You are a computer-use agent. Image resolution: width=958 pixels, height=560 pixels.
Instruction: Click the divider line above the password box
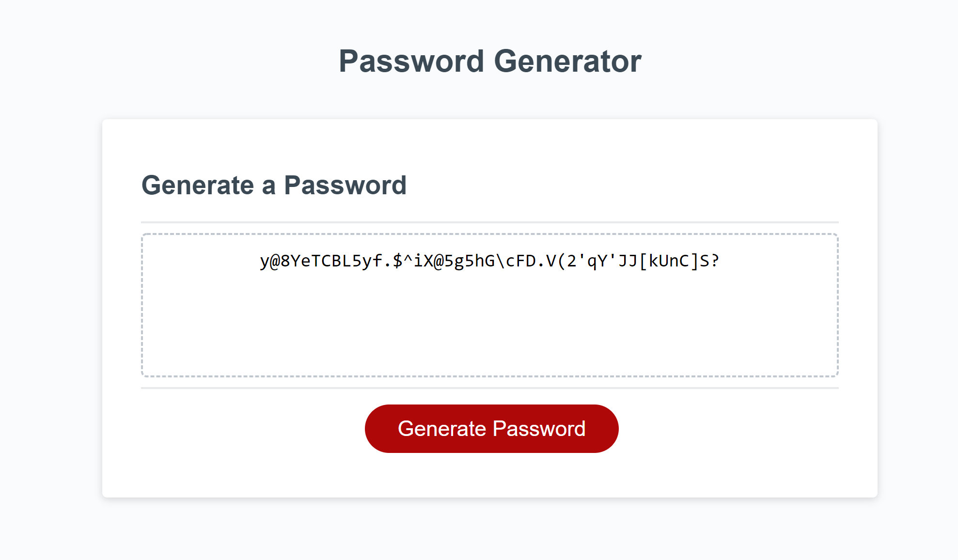489,220
